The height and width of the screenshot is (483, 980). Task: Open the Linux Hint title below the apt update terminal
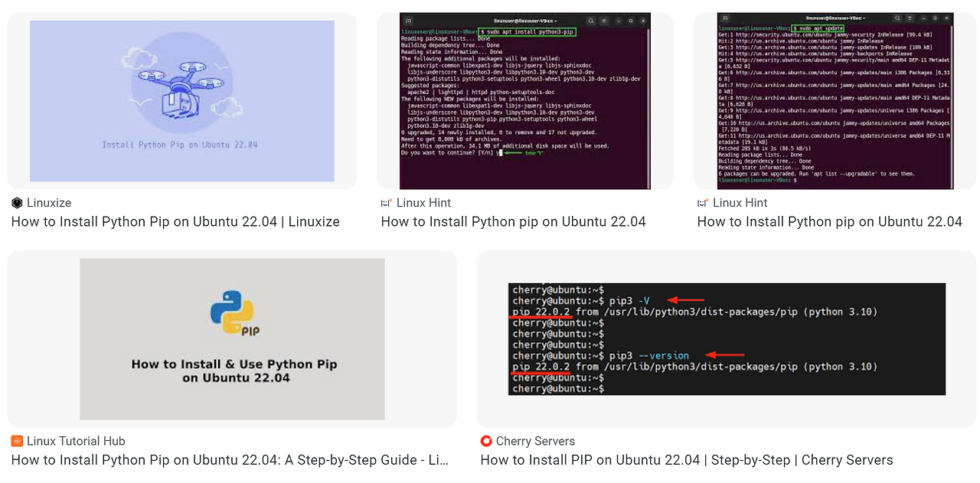click(x=830, y=222)
